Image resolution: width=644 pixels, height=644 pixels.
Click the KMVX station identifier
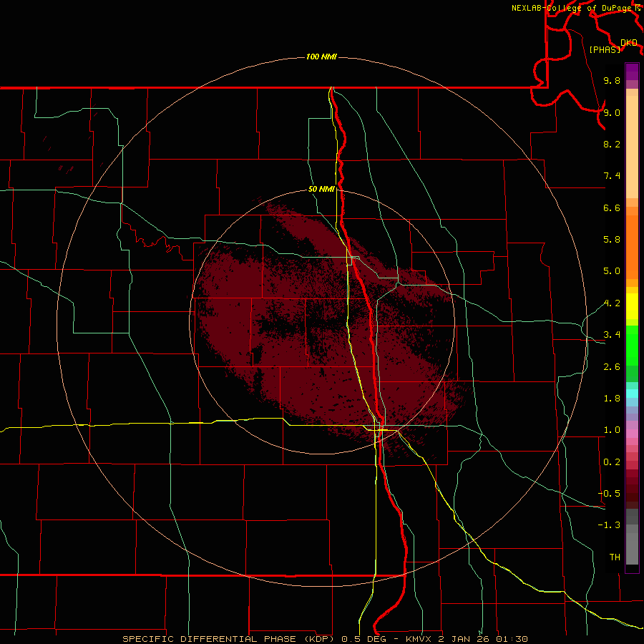pyautogui.click(x=419, y=639)
